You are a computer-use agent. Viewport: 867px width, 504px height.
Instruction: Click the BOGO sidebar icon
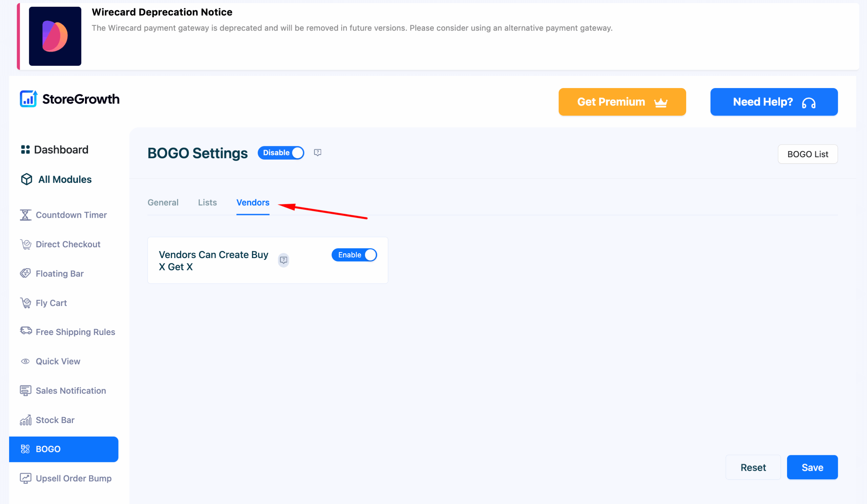pyautogui.click(x=25, y=449)
